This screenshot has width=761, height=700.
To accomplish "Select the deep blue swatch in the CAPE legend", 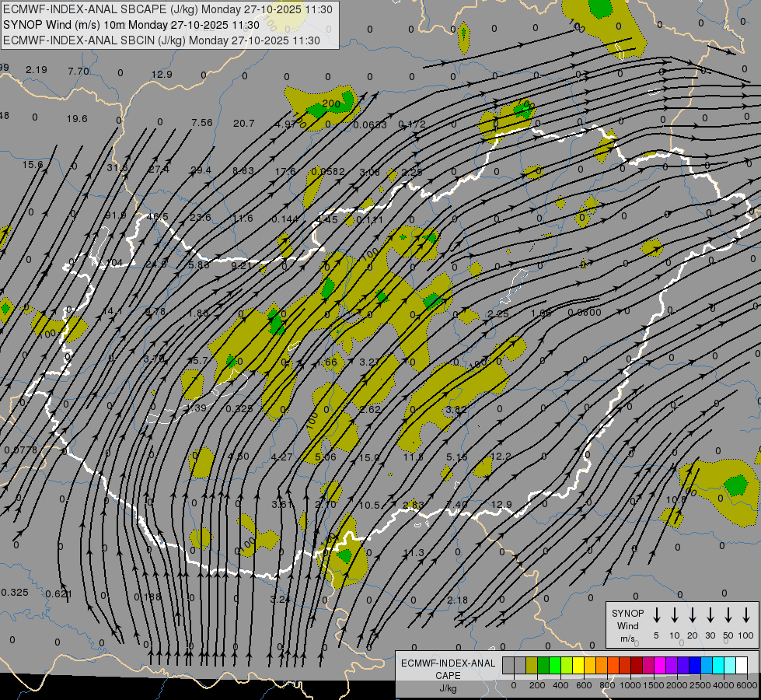I will [694, 665].
